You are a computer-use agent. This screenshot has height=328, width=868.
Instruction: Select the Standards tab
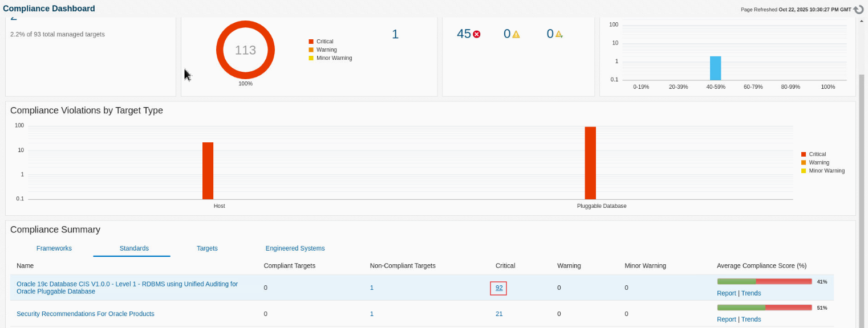(x=134, y=248)
